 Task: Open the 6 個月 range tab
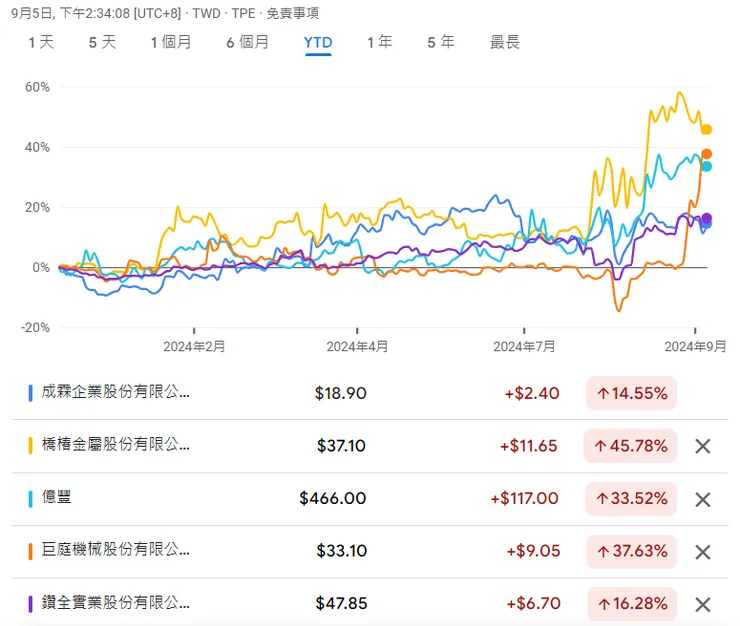coord(247,42)
